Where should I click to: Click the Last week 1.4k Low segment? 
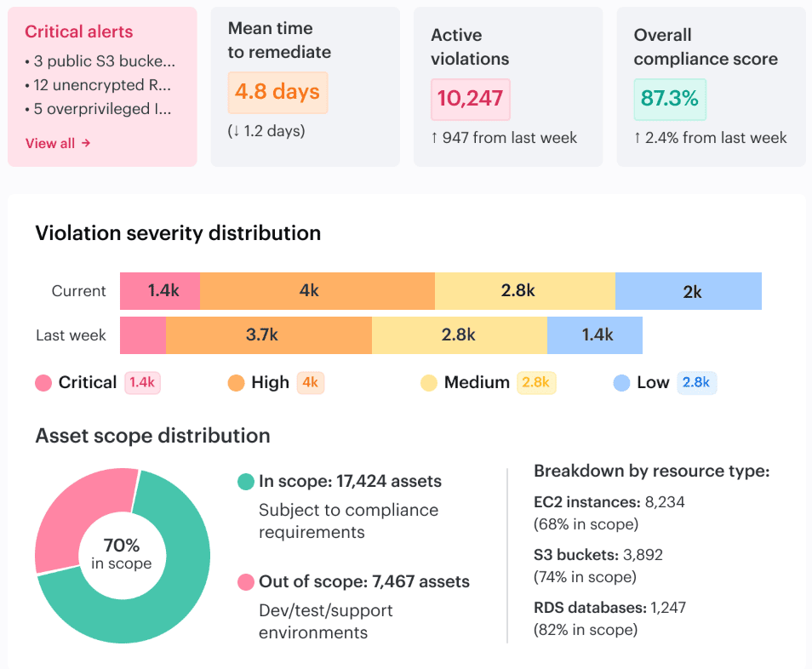(x=595, y=335)
